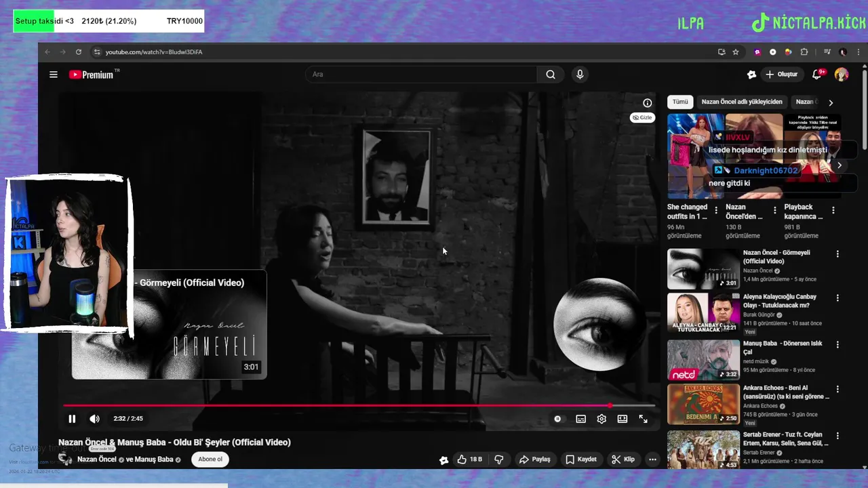Image resolution: width=868 pixels, height=488 pixels.
Task: Show next shorts with arrow
Action: pyautogui.click(x=840, y=165)
